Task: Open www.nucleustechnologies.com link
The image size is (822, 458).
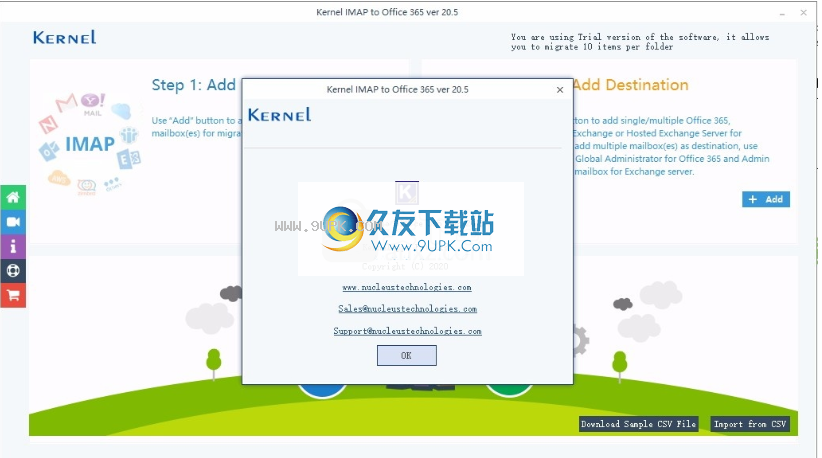Action: [x=407, y=287]
